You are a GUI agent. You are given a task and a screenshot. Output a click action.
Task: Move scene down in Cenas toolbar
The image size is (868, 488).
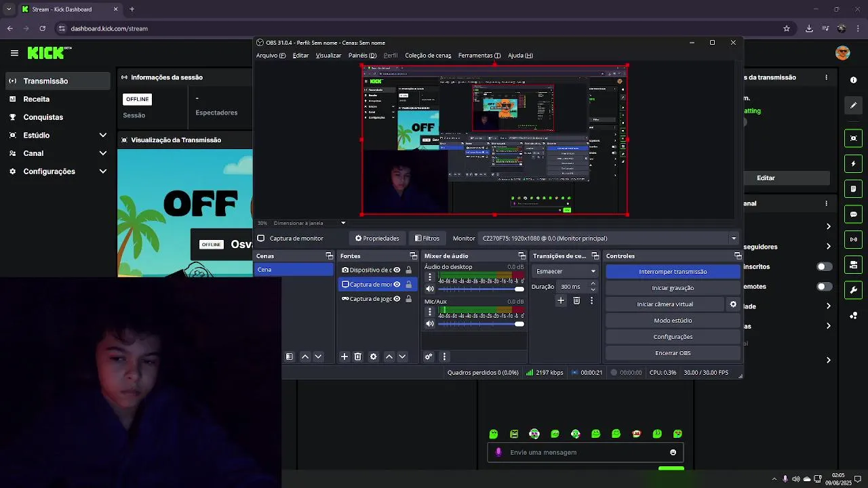pyautogui.click(x=318, y=357)
